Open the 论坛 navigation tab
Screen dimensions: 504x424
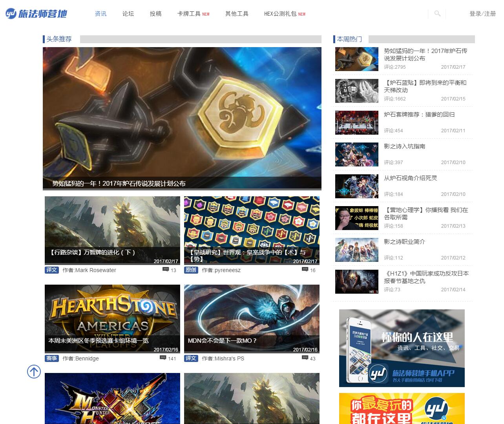tap(128, 14)
